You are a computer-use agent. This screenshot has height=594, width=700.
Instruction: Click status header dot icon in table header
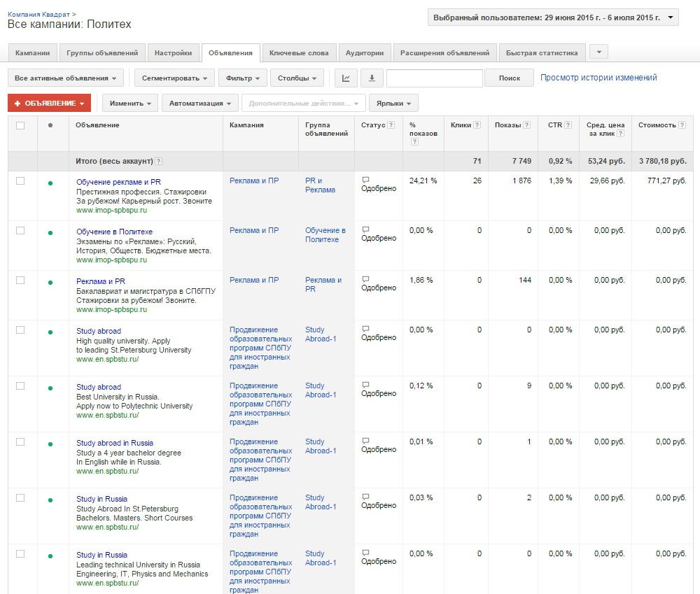50,125
